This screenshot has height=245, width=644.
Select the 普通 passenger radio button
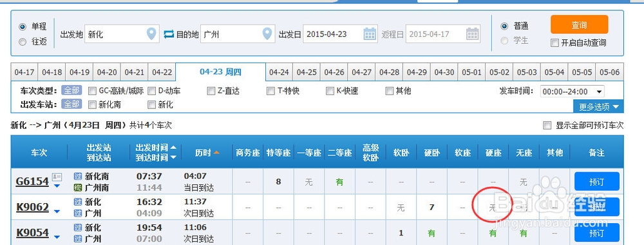pos(504,26)
